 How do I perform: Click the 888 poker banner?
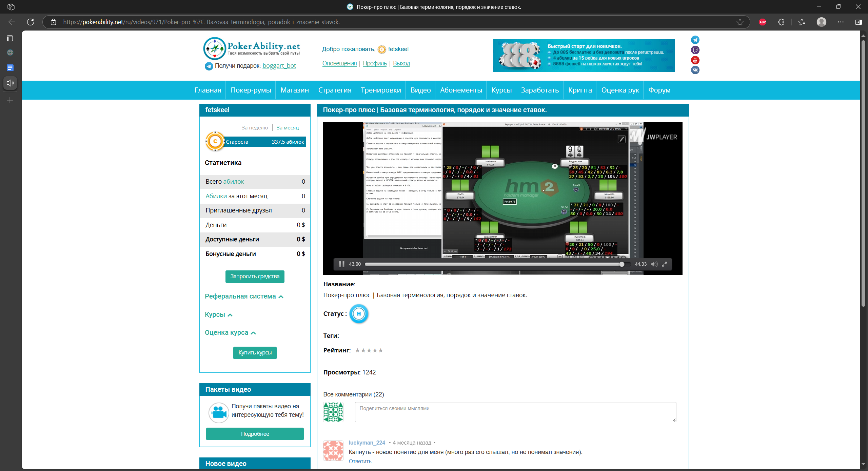(x=584, y=56)
